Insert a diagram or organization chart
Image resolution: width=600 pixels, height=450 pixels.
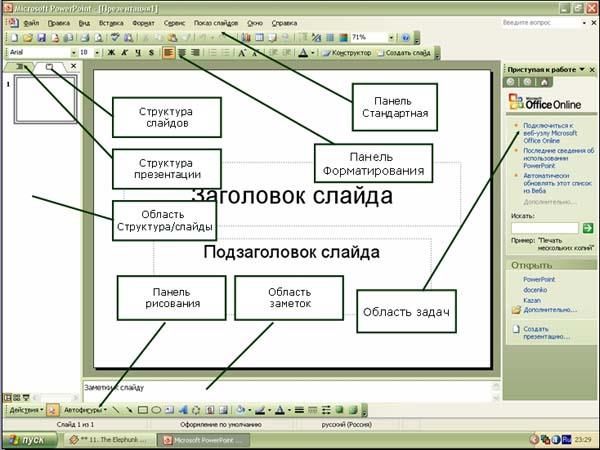click(x=196, y=410)
